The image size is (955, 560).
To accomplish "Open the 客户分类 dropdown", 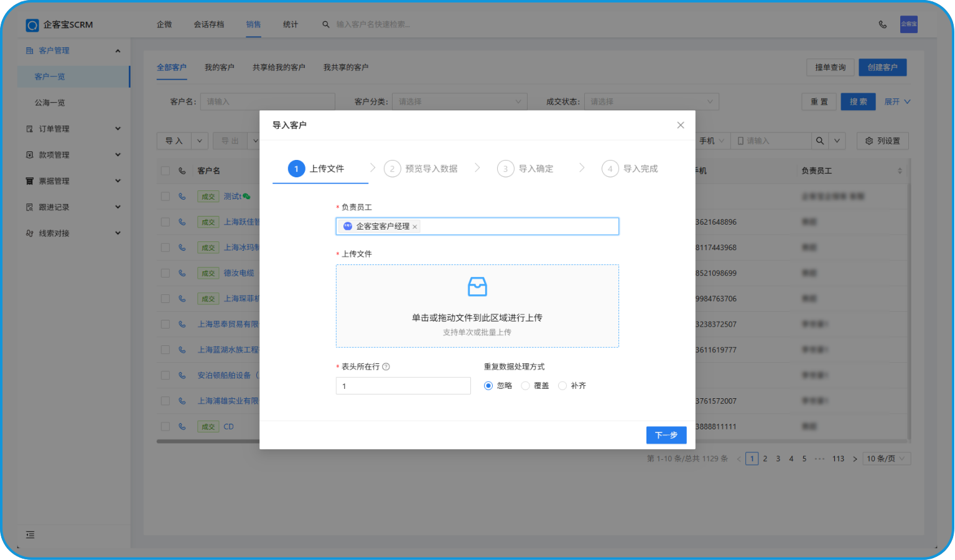I will click(x=459, y=102).
